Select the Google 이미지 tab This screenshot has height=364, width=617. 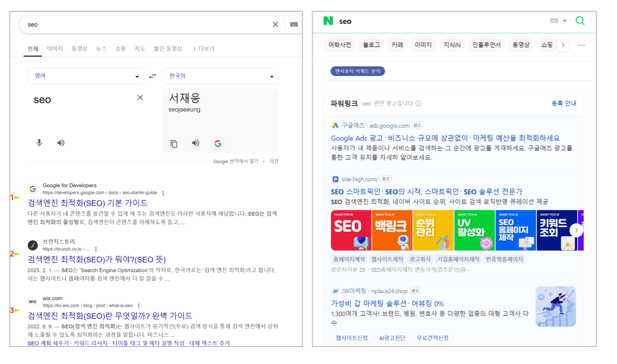(x=55, y=49)
